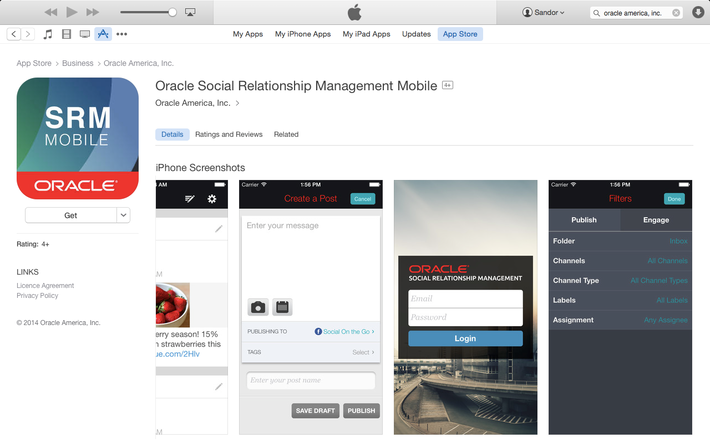This screenshot has height=443, width=710.
Task: Click the SRM Mobile app icon
Action: (77, 138)
